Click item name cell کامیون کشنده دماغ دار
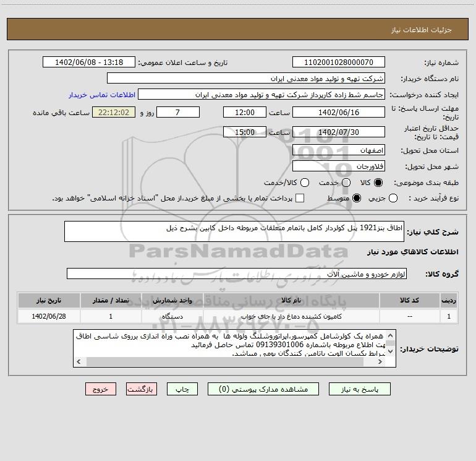Image resolution: width=476 pixels, height=461 pixels. (x=291, y=316)
